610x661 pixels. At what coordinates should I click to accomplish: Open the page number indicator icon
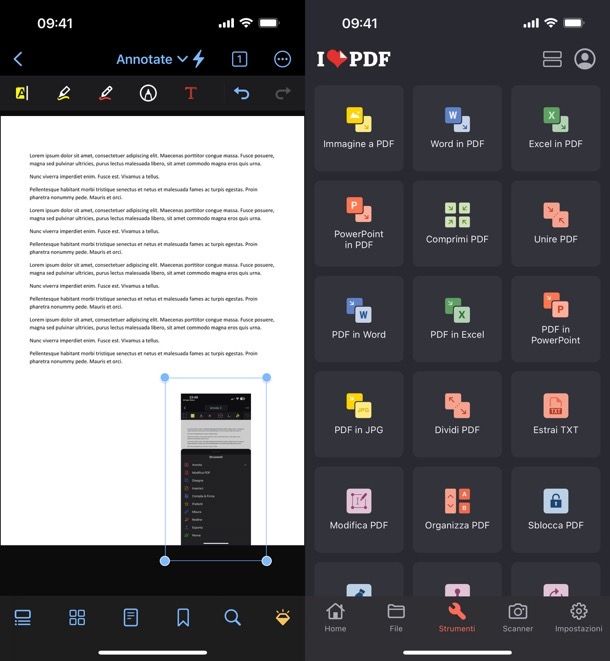tap(239, 59)
